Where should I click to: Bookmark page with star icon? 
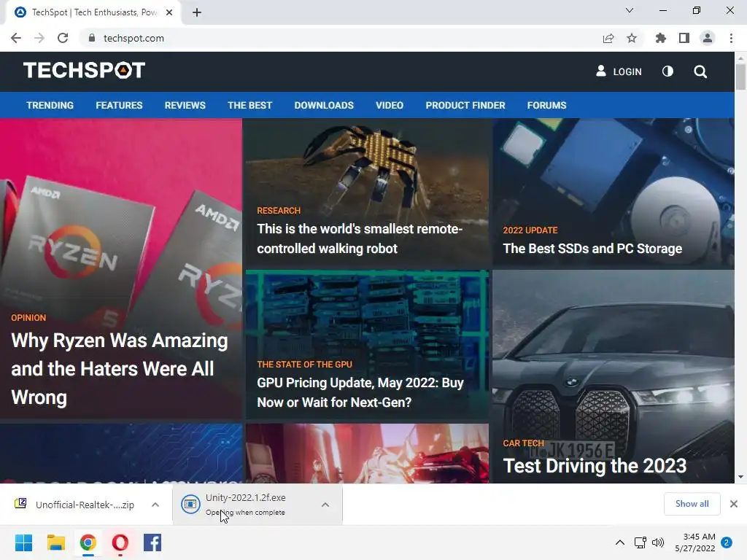(632, 38)
